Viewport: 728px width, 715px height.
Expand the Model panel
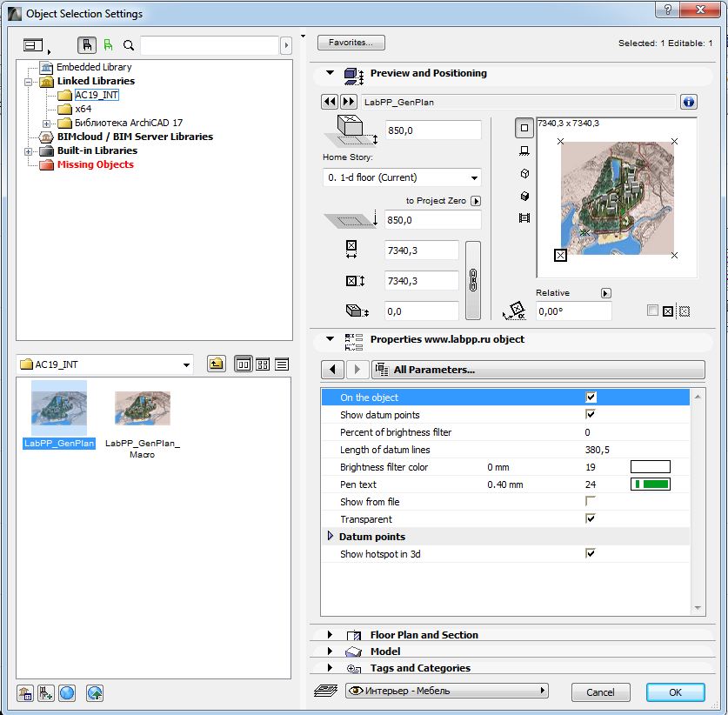331,652
